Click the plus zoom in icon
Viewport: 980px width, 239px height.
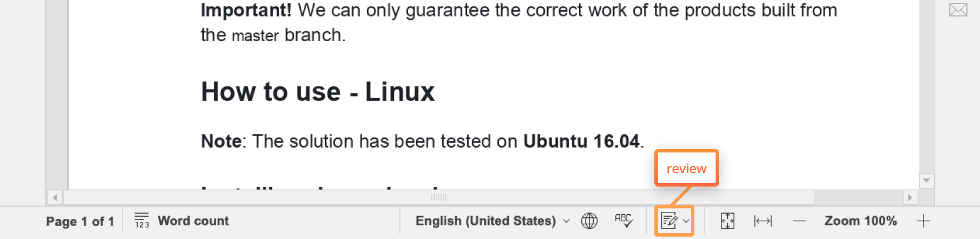click(923, 221)
